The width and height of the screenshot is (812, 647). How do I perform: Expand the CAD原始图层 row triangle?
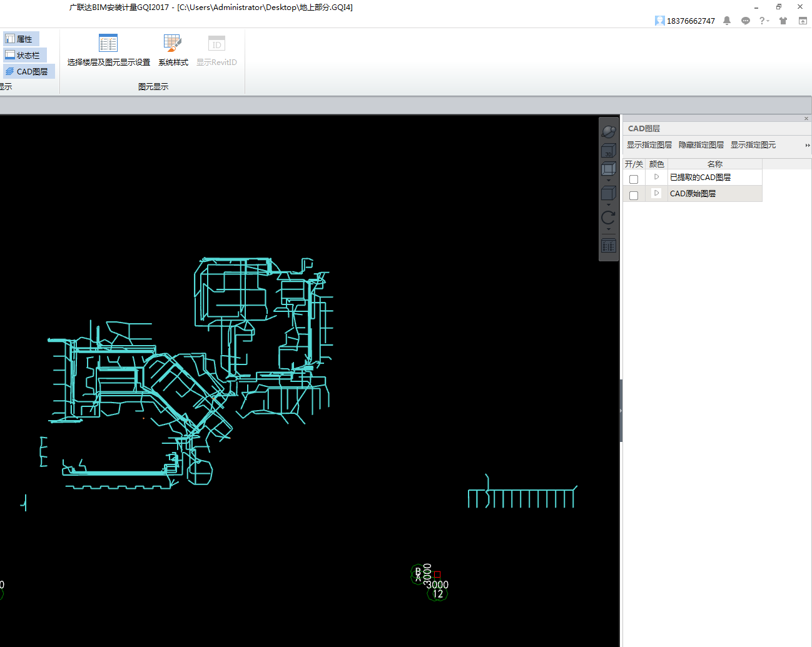tap(656, 193)
